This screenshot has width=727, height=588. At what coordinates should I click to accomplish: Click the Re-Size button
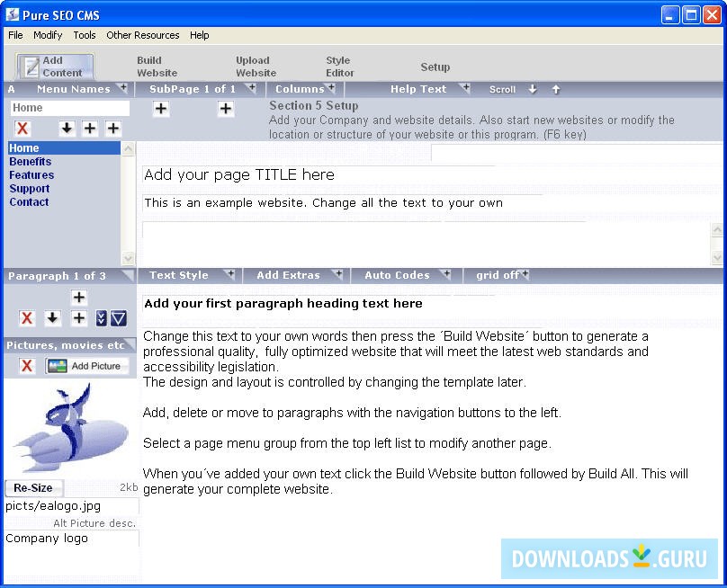tap(33, 488)
